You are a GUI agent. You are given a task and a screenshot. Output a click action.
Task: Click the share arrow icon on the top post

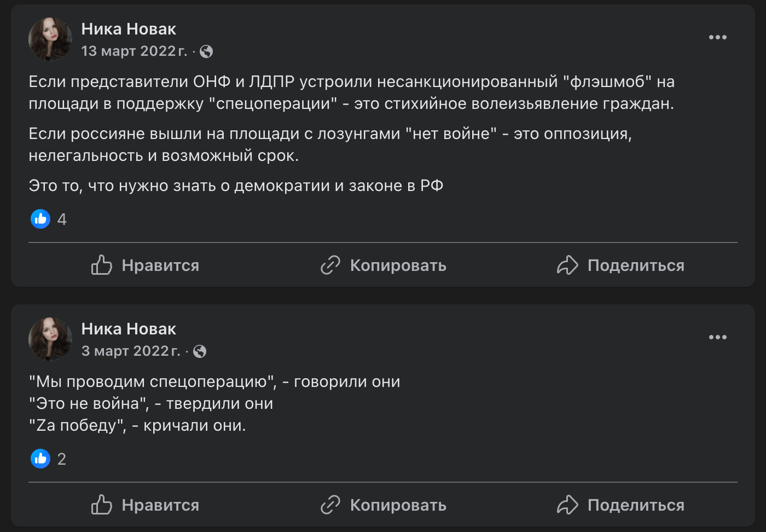[568, 265]
